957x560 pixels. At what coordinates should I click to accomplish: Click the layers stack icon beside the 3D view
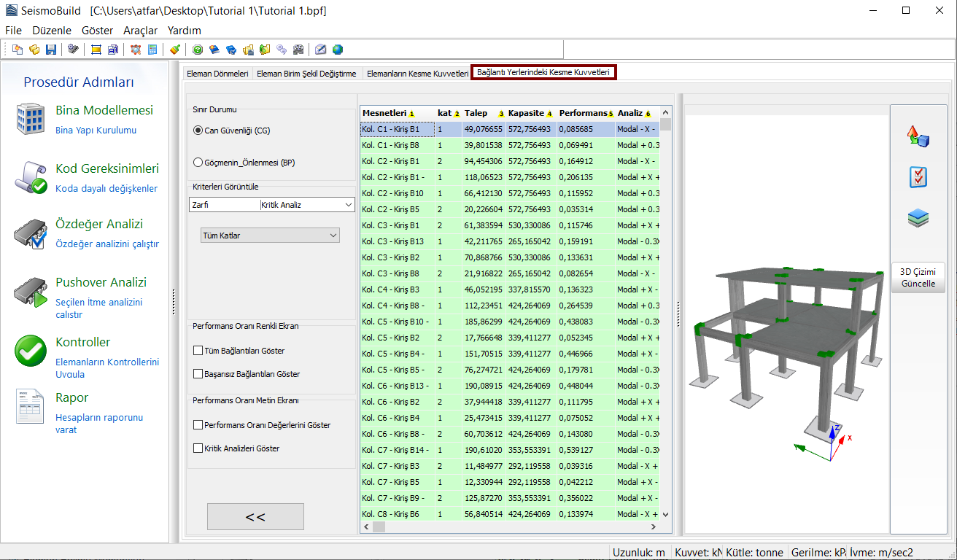point(918,219)
